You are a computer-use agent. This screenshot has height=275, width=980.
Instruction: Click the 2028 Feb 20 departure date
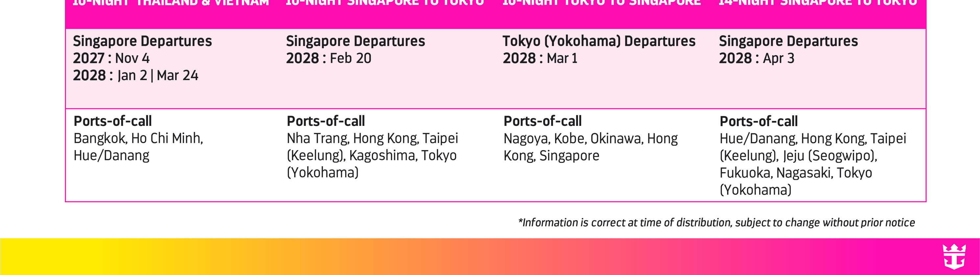328,58
